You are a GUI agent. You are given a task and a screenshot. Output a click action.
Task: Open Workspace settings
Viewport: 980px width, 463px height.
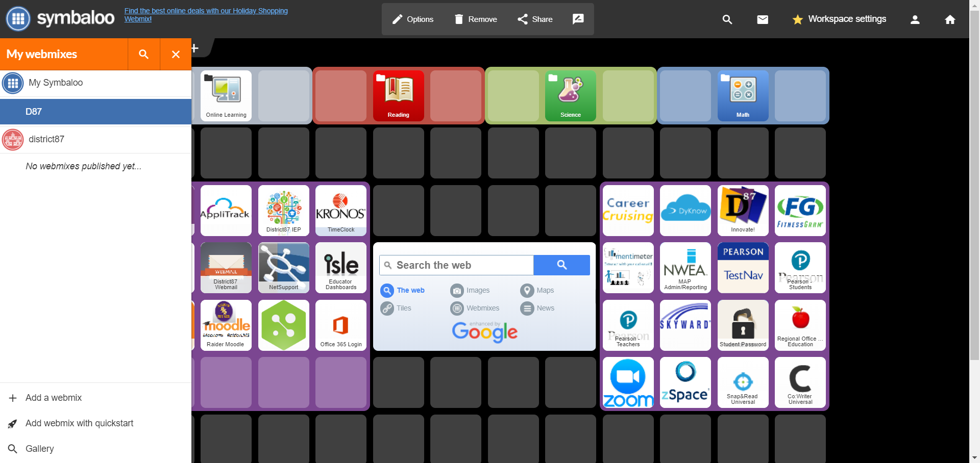click(839, 19)
